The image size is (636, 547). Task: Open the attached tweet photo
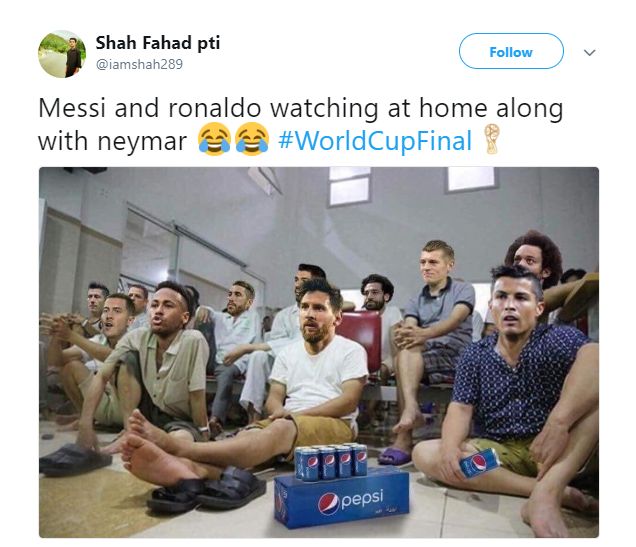[319, 352]
